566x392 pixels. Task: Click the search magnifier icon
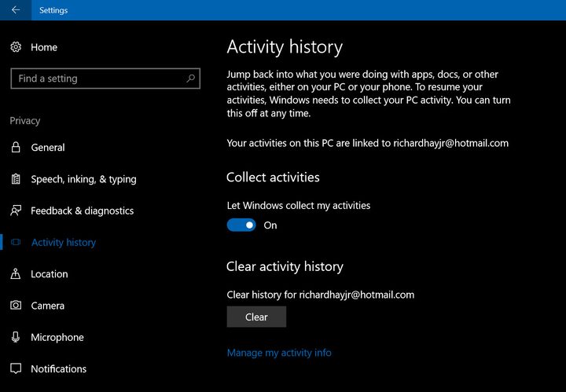(190, 79)
